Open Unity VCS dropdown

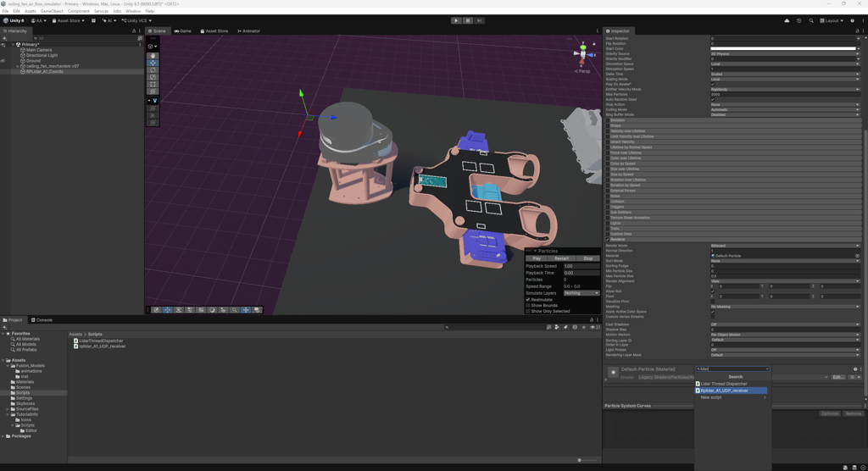[136, 20]
